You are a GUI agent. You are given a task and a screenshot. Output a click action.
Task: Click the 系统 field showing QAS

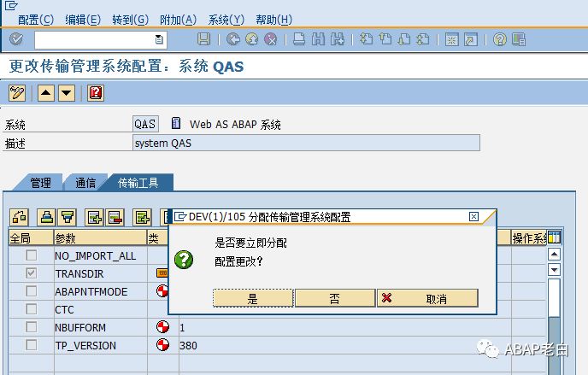(145, 124)
